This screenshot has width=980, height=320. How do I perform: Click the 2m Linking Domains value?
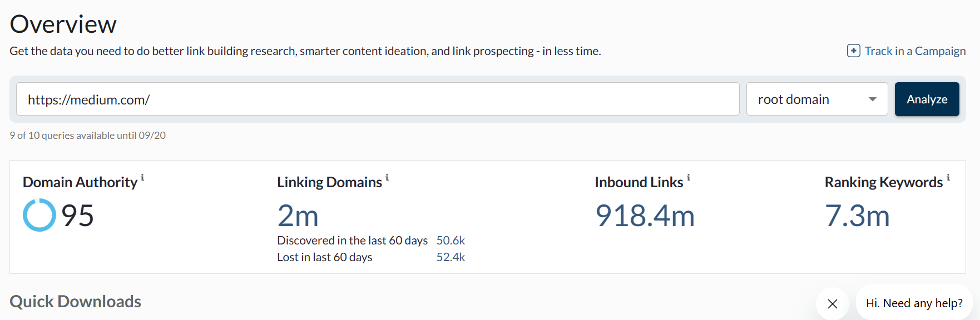(298, 216)
